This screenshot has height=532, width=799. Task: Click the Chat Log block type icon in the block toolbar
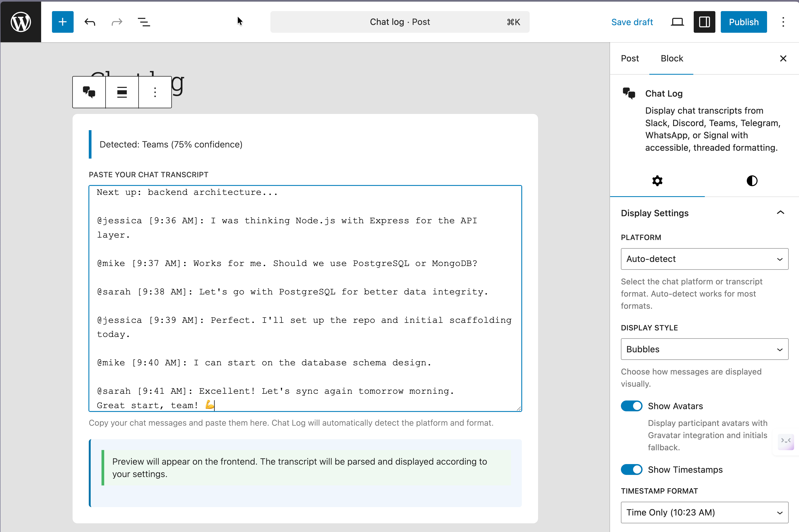[x=89, y=92]
